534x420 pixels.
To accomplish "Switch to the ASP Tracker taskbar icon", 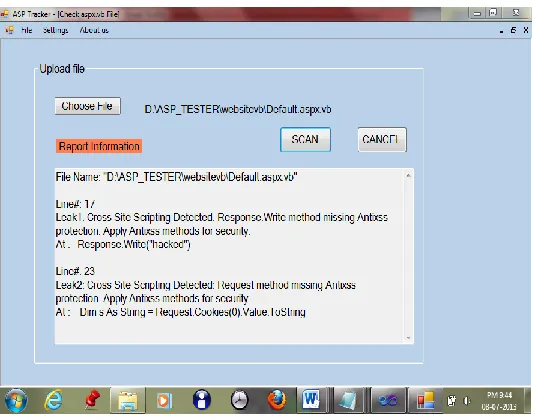I will pyautogui.click(x=425, y=400).
